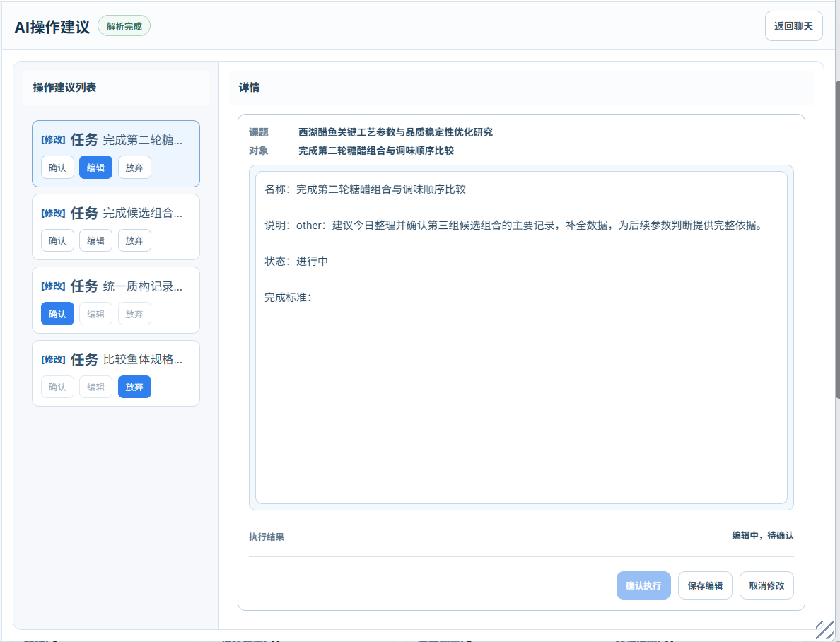Click the 确认执行 button
This screenshot has height=642, width=840.
[x=643, y=585]
